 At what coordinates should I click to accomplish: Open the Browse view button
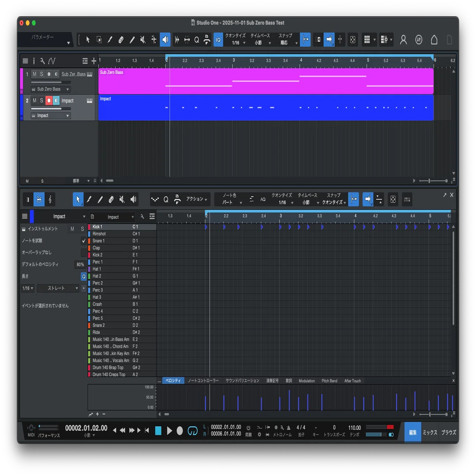(x=448, y=432)
